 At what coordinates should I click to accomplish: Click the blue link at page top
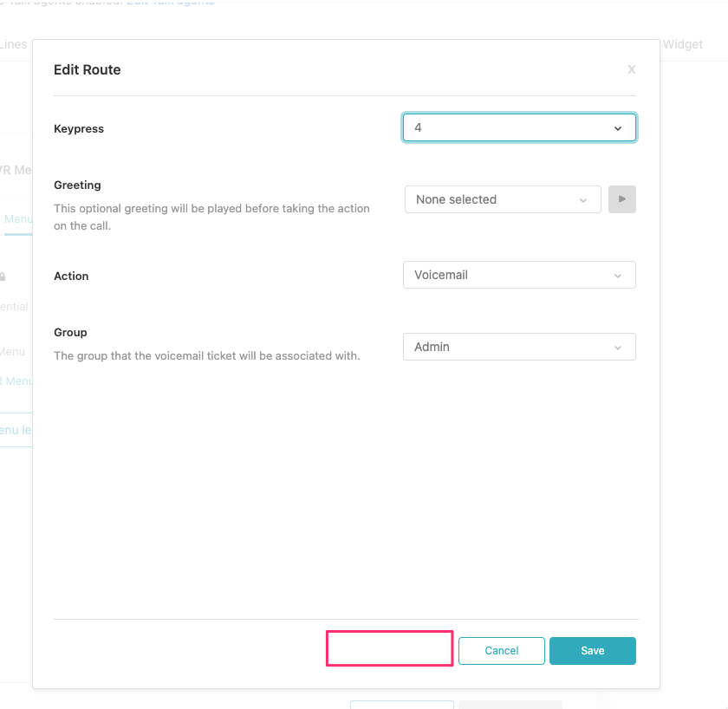(170, 3)
